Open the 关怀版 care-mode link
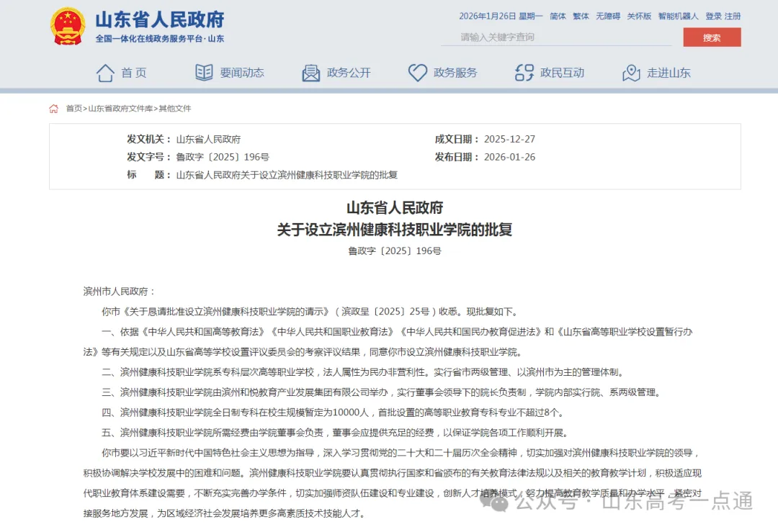 click(639, 16)
